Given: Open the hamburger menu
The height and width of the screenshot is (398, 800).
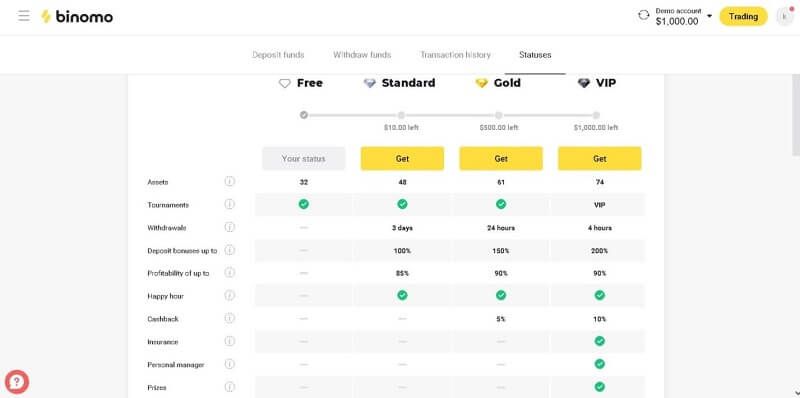Looking at the screenshot, I should pyautogui.click(x=23, y=16).
